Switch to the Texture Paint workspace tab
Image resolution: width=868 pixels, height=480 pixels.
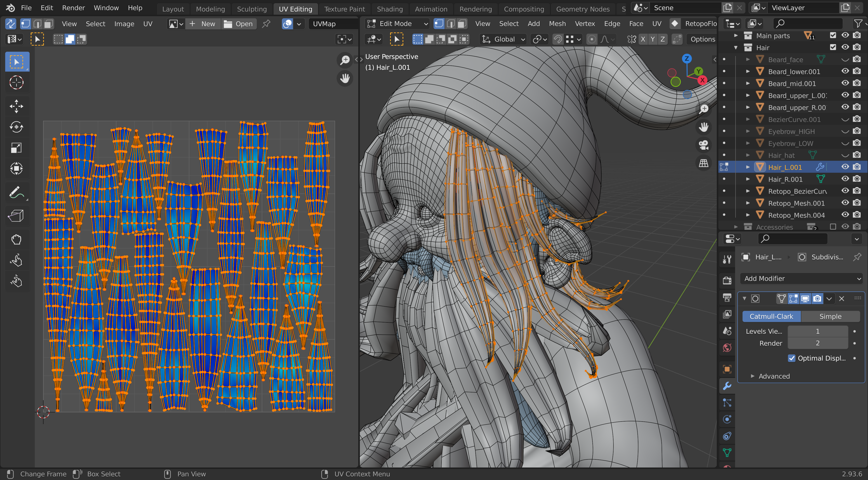click(x=344, y=9)
